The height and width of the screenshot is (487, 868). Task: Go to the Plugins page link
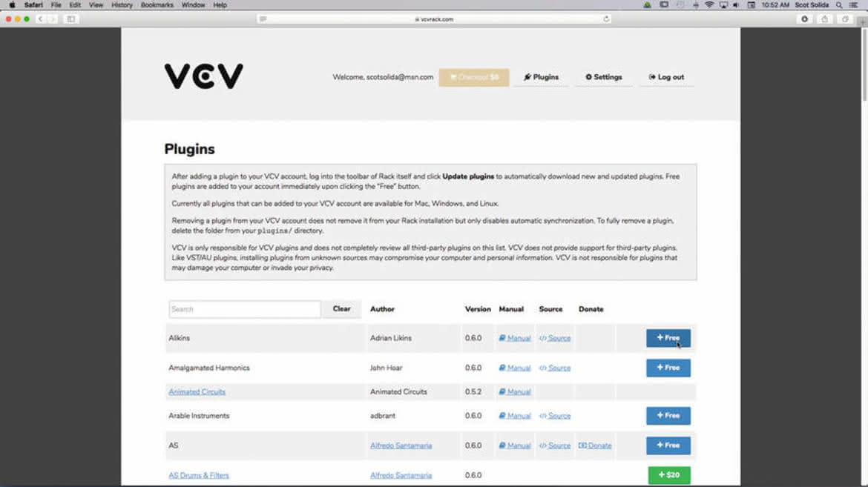pyautogui.click(x=541, y=77)
